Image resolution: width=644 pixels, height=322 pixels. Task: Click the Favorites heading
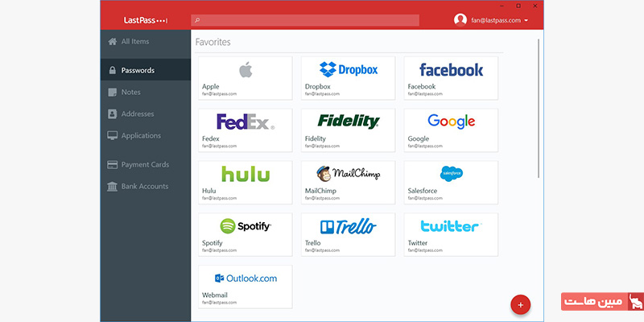tap(213, 42)
